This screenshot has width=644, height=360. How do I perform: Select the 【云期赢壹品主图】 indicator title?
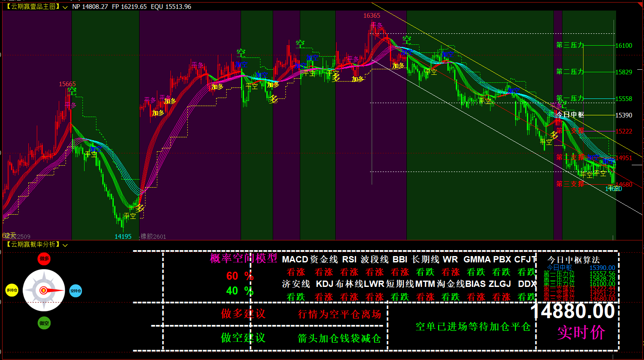33,7
